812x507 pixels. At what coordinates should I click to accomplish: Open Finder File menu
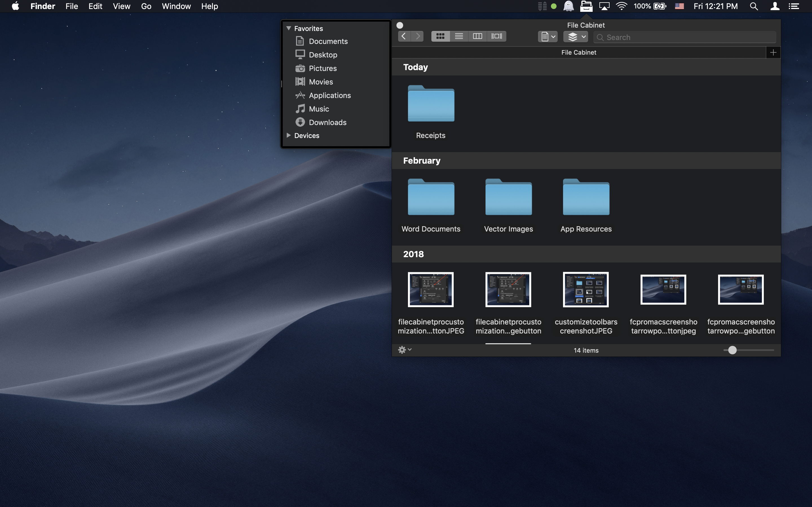click(x=71, y=6)
